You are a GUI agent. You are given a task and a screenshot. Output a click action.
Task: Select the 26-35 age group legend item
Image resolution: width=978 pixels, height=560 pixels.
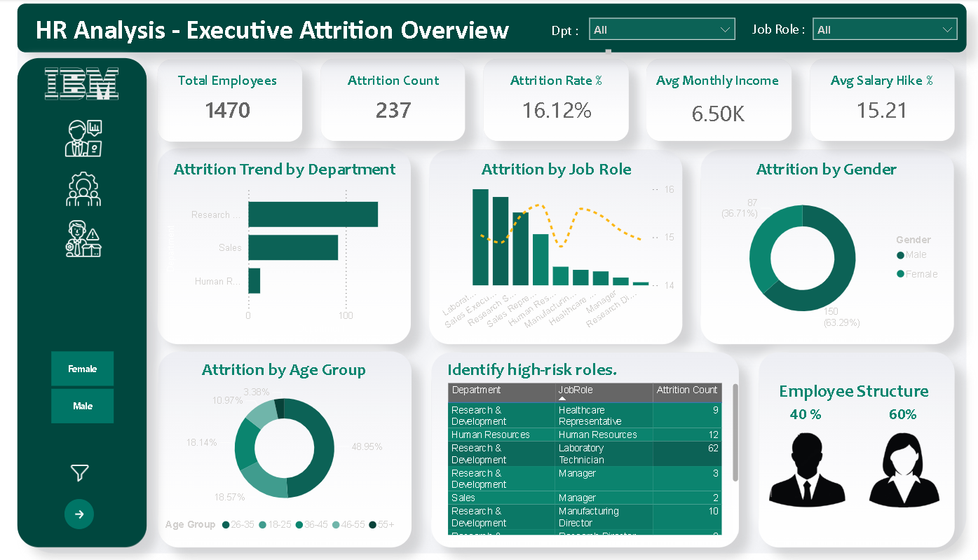pos(238,524)
